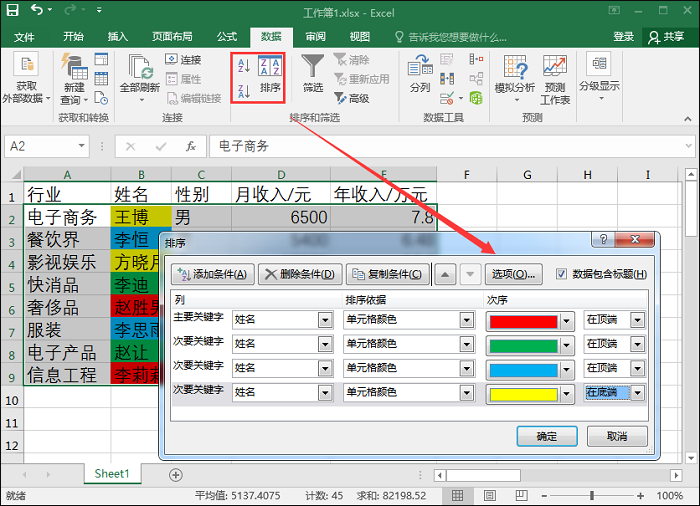
Task: Open the File (文件) menu tab
Action: (25, 36)
